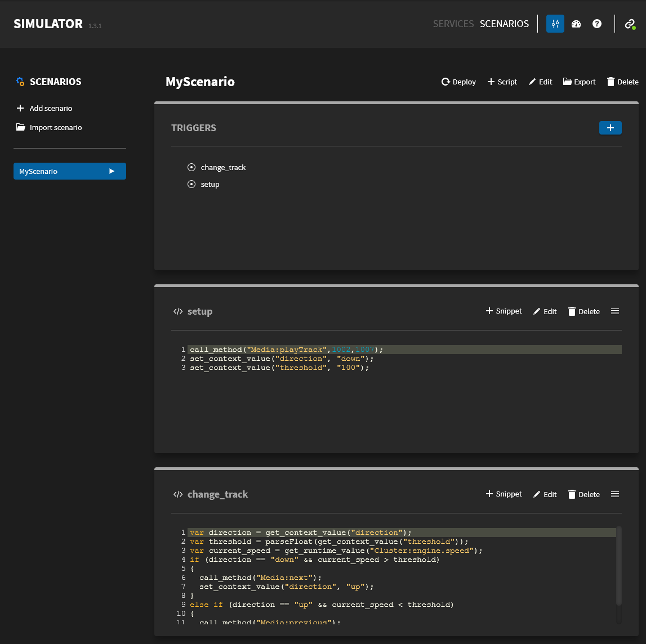Click the blue plus trigger button
The width and height of the screenshot is (646, 644).
(x=610, y=128)
